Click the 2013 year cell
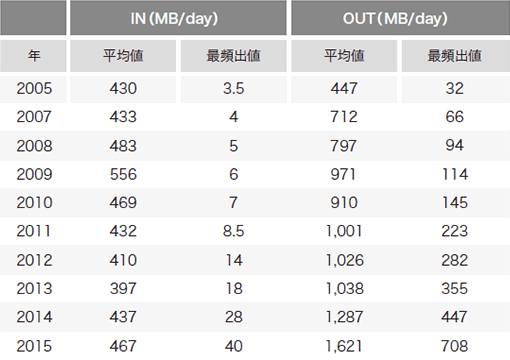Image resolution: width=510 pixels, height=360 pixels. [x=34, y=288]
